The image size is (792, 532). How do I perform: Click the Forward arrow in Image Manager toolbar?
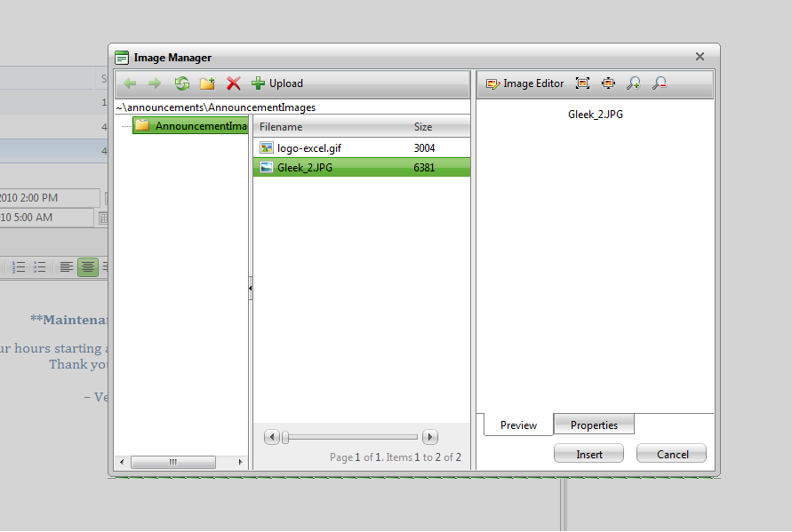pyautogui.click(x=154, y=83)
